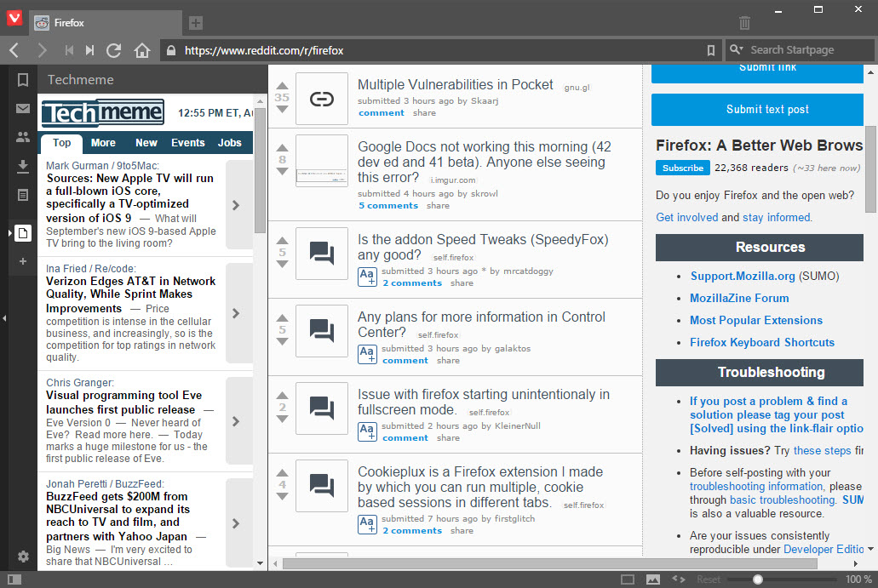Open the MozillaZine Forum link
This screenshot has width=878, height=588.
(739, 298)
